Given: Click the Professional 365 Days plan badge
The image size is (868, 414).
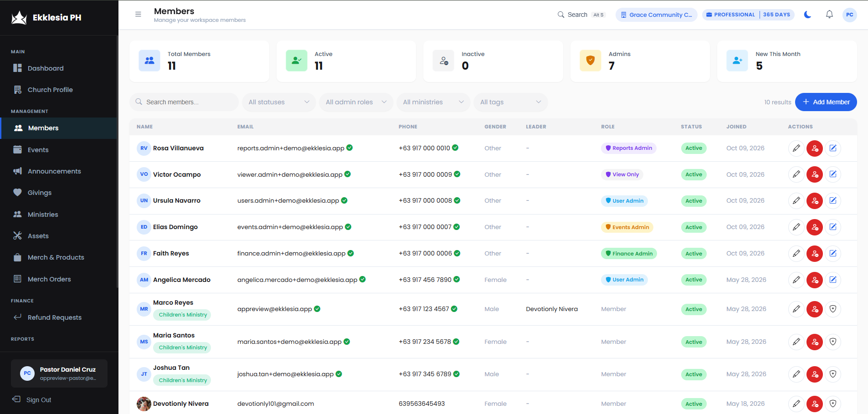Looking at the screenshot, I should pos(748,15).
